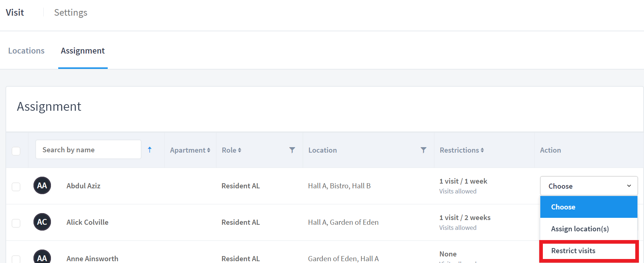Click Resident AL role for Alick Colville
Image resolution: width=644 pixels, height=263 pixels.
coord(240,222)
